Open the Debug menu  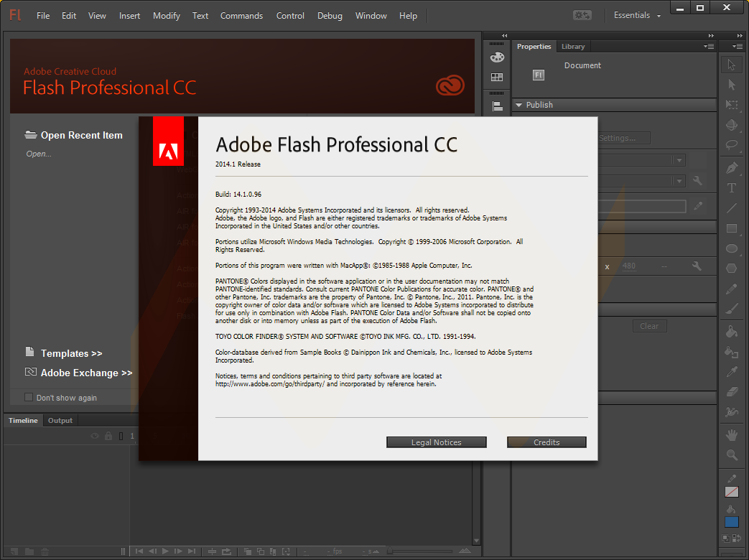[330, 16]
